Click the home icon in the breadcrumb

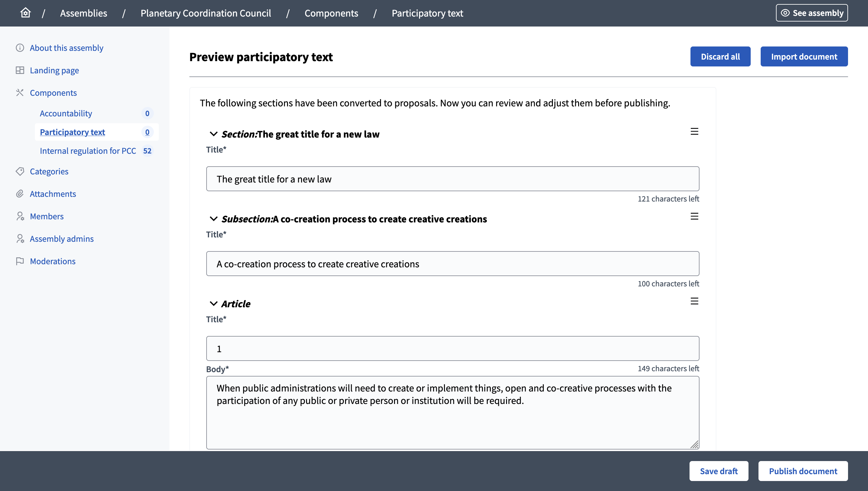pyautogui.click(x=26, y=12)
